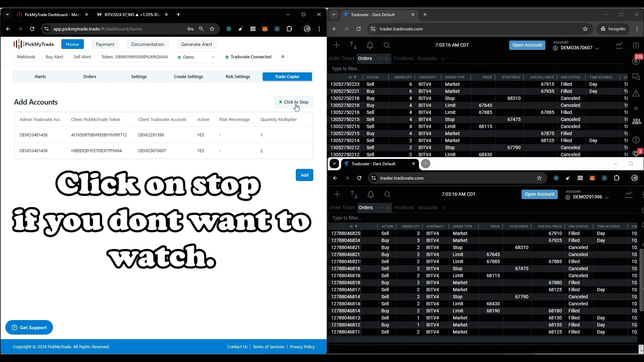
Task: Click the transfer/arrows icon in Tradovate toolbar
Action: click(354, 45)
